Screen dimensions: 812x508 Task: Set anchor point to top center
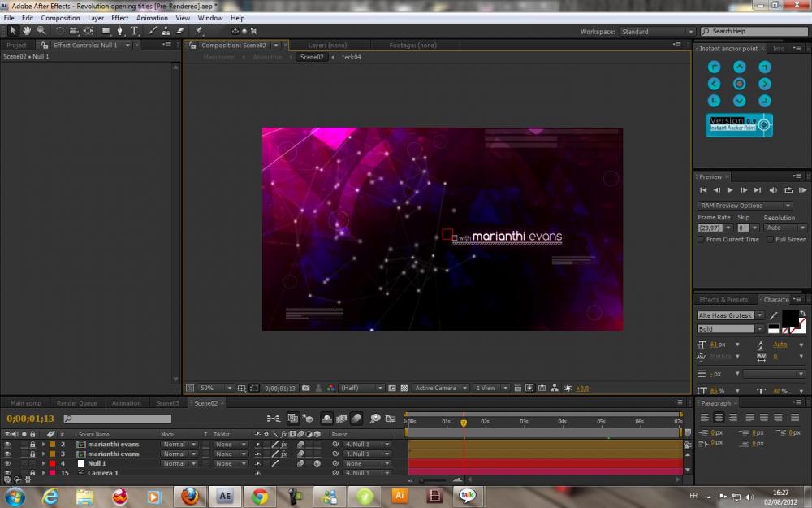pyautogui.click(x=740, y=67)
